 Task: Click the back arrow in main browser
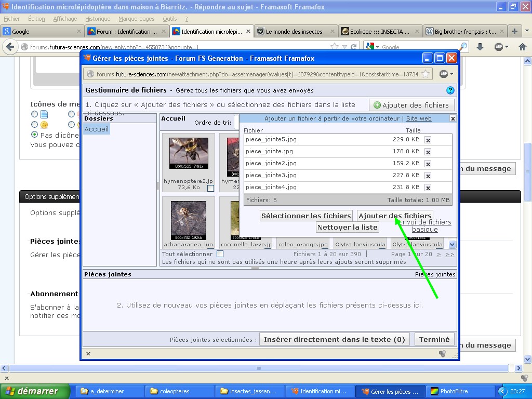(x=10, y=46)
